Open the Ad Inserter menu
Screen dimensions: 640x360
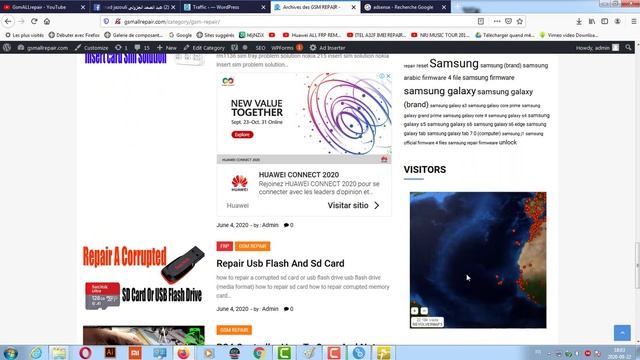tap(327, 47)
